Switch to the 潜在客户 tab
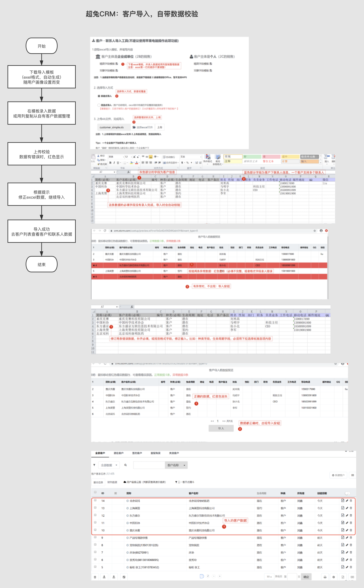Screen dimensions: 364x588 [118, 453]
